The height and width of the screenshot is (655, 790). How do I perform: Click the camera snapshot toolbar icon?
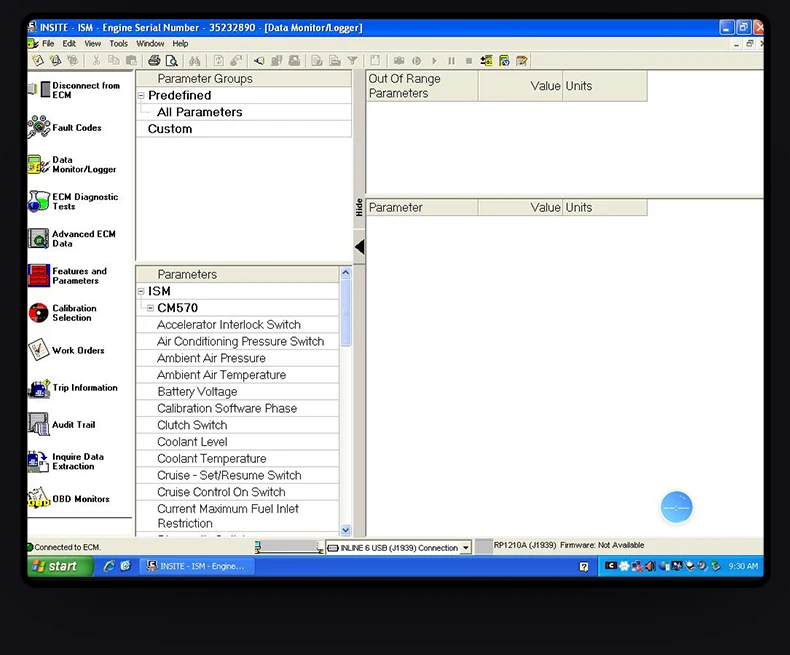pos(399,61)
